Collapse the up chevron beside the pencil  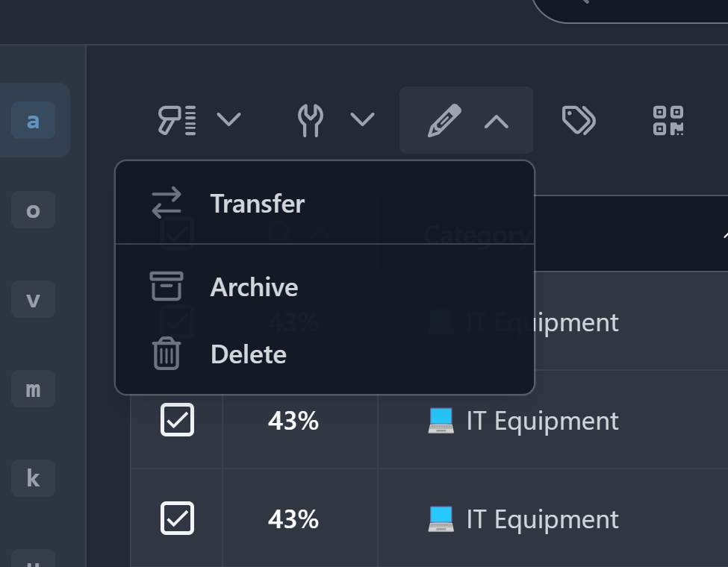click(x=497, y=121)
